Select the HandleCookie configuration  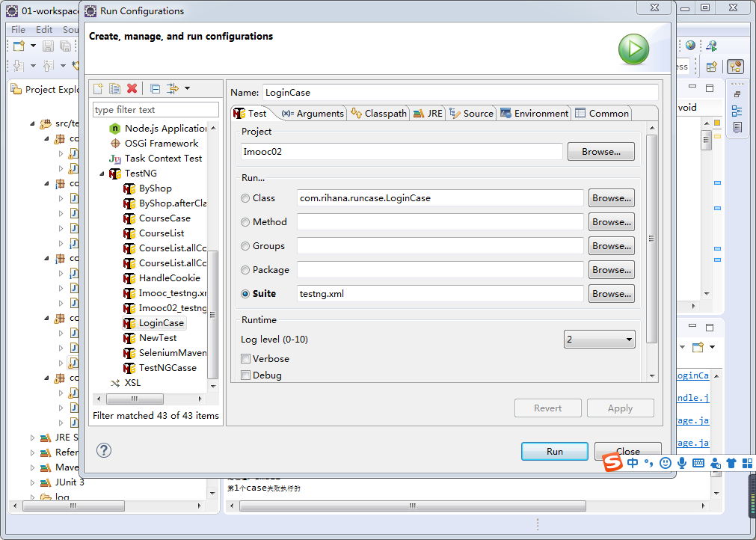169,278
